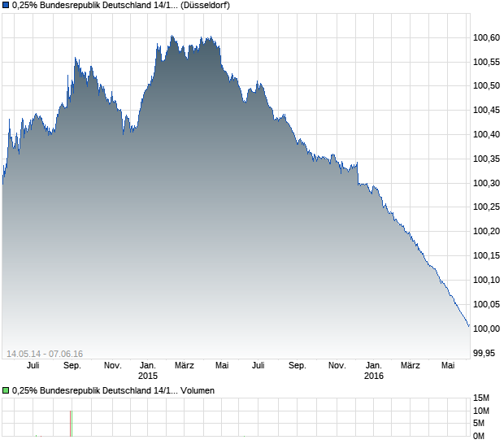The width and height of the screenshot is (504, 444).
Task: Click the price label '100,00'
Action: coord(486,329)
